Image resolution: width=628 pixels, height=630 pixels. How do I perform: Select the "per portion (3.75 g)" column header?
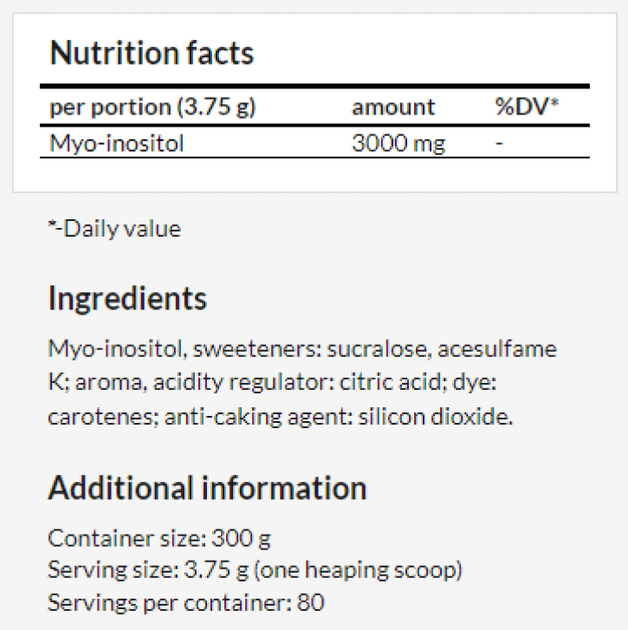(152, 107)
